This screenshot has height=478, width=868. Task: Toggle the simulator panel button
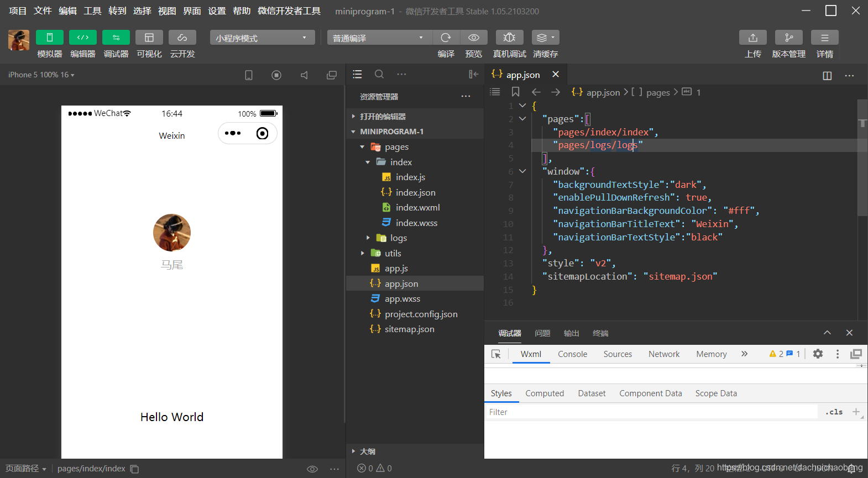(x=50, y=38)
